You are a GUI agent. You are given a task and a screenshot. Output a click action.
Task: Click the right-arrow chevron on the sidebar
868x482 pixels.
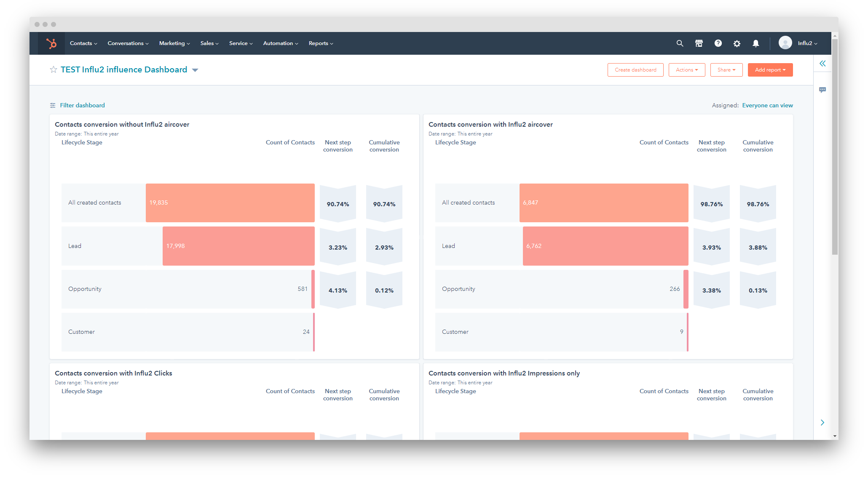click(822, 422)
